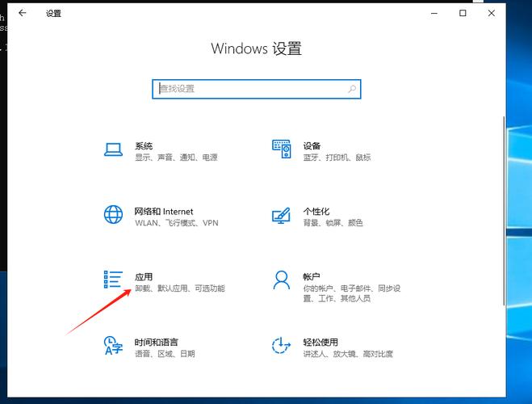The image size is (532, 404).
Task: Click the description 卸载、默认应用、可选功能
Action: click(x=180, y=288)
